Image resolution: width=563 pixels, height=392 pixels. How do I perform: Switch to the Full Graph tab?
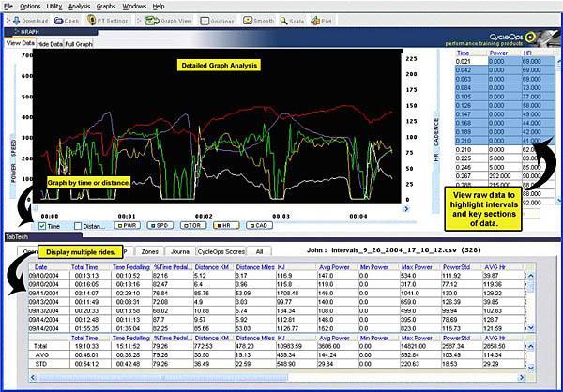tap(80, 43)
